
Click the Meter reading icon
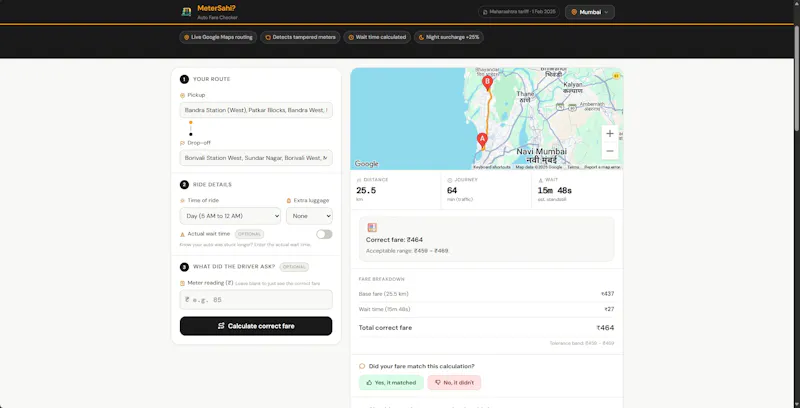click(x=183, y=283)
